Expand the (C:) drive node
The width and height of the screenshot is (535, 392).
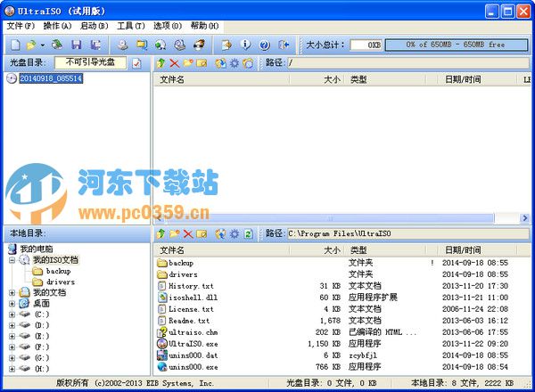click(12, 314)
